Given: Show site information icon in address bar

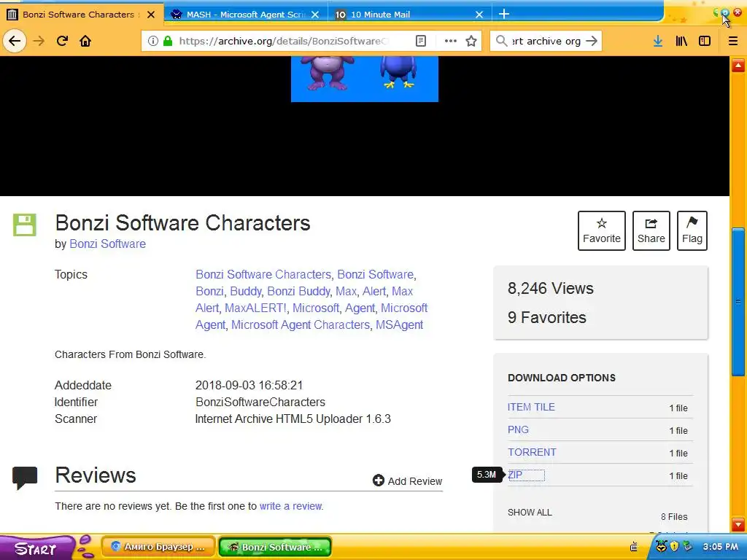Looking at the screenshot, I should tap(153, 41).
